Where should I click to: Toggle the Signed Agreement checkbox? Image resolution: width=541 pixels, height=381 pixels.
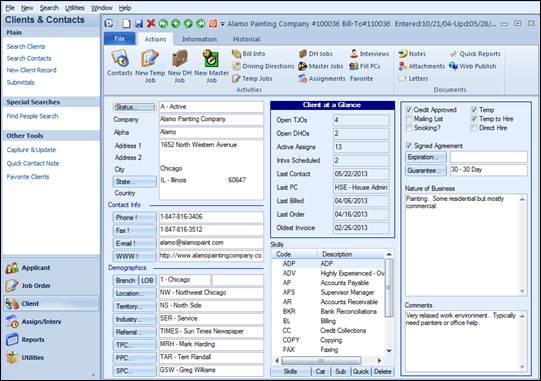pos(409,146)
